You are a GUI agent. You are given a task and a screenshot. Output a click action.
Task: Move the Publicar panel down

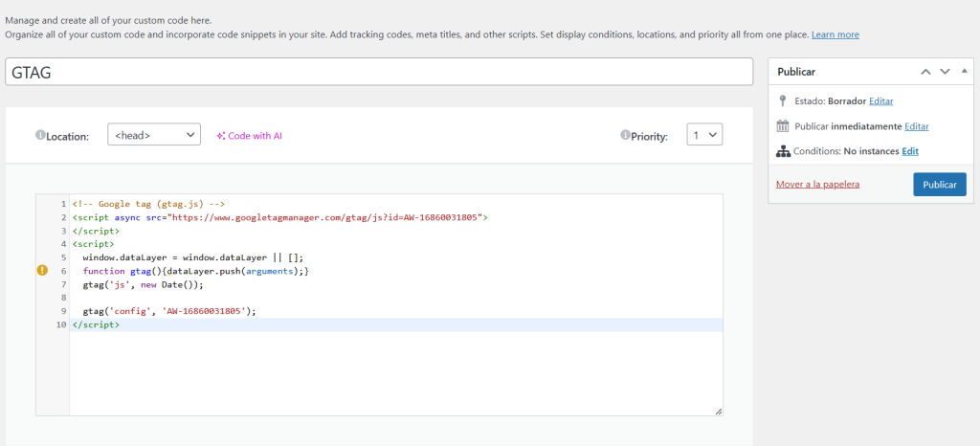click(945, 72)
